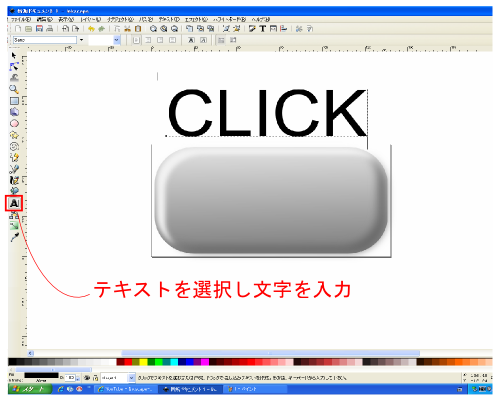The image size is (500, 400).
Task: Click the font family name input field
Action: coord(45,40)
